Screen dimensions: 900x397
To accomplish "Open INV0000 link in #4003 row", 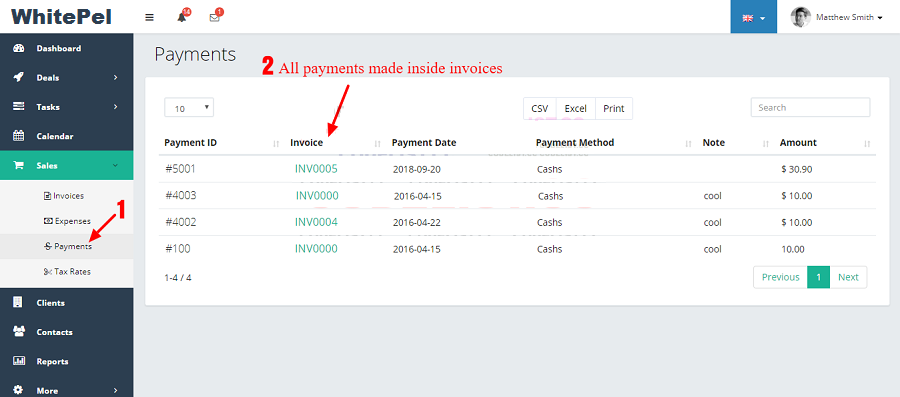I will [317, 196].
